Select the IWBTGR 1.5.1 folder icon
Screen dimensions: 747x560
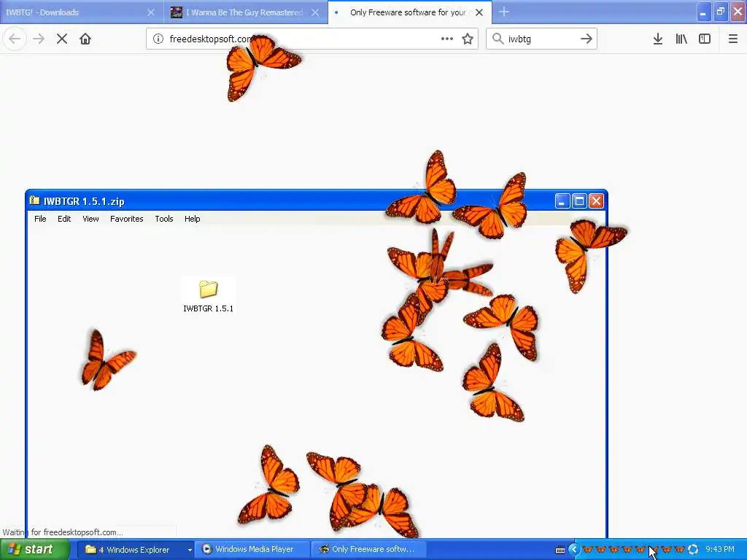coord(208,289)
